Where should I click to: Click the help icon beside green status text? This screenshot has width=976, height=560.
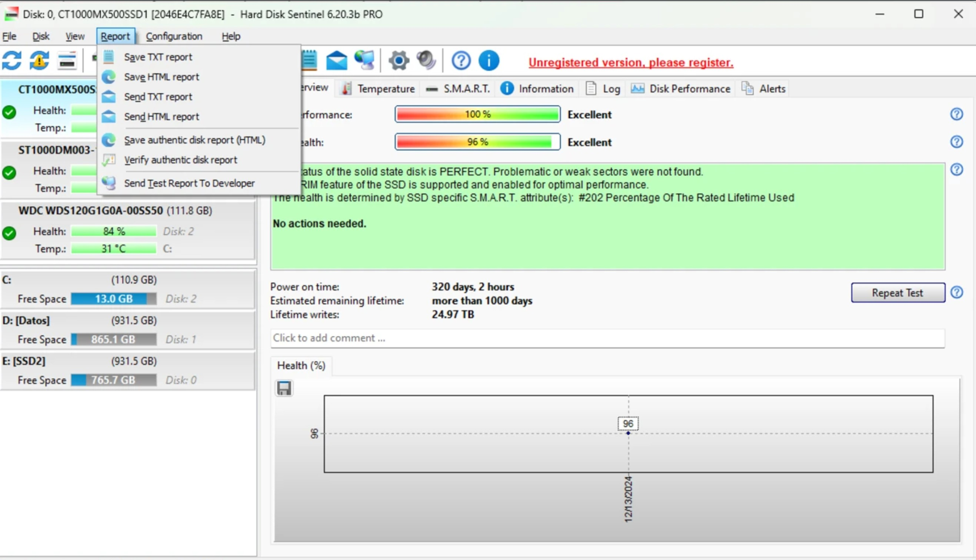956,170
